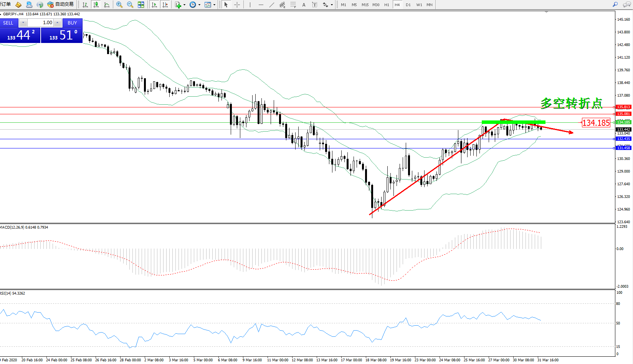Click the Zoom In magnifier icon
633x364 pixels.
(x=119, y=5)
